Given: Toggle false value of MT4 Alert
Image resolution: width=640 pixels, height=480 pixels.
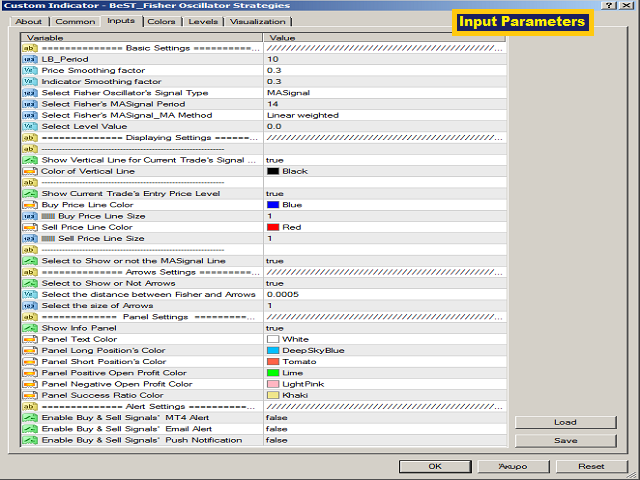Looking at the screenshot, I should click(277, 418).
